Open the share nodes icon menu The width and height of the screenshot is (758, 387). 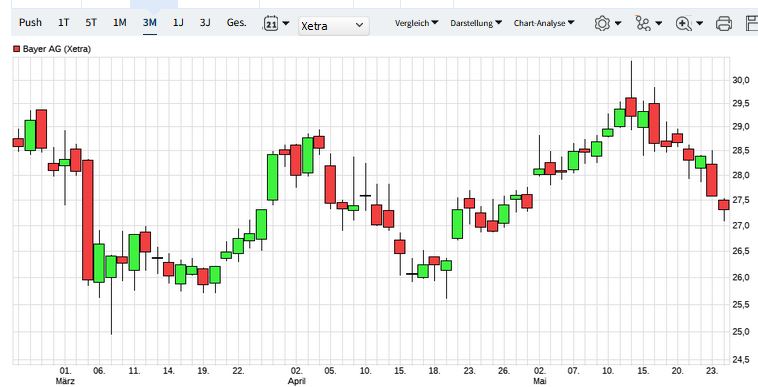point(648,23)
